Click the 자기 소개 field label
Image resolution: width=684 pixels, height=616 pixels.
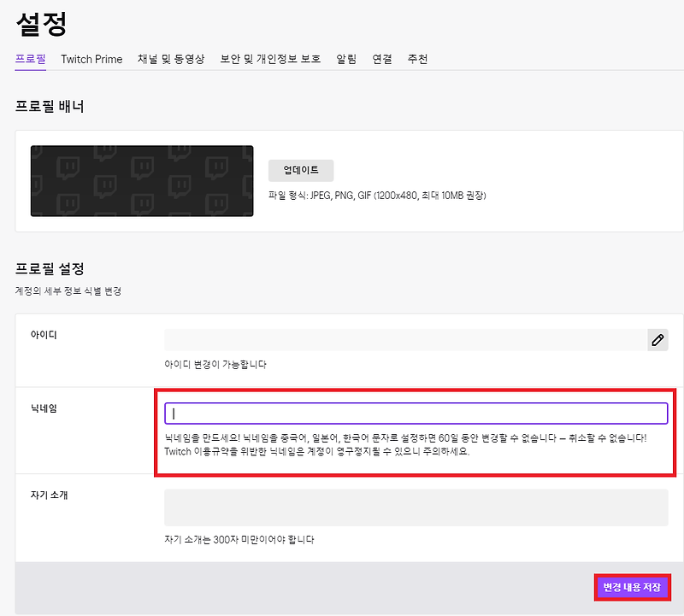pos(50,495)
